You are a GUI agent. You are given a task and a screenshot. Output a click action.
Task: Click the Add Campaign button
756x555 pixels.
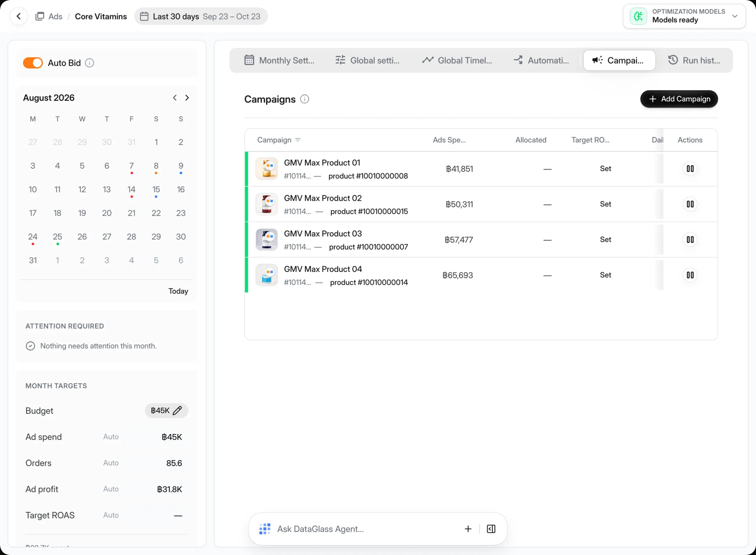point(679,99)
